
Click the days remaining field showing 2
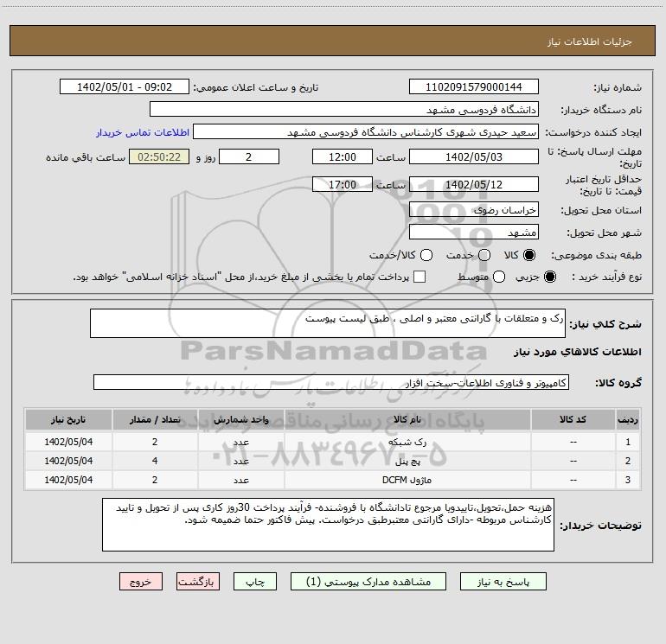249,156
